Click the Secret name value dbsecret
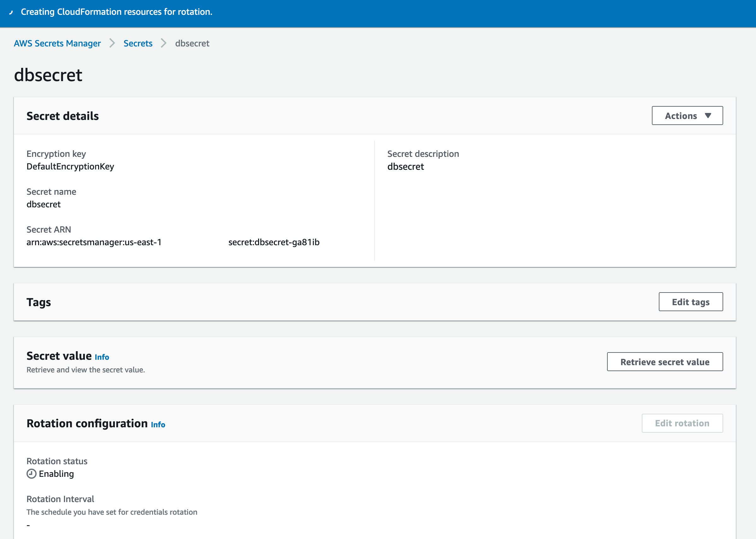This screenshot has width=756, height=539. coord(44,204)
